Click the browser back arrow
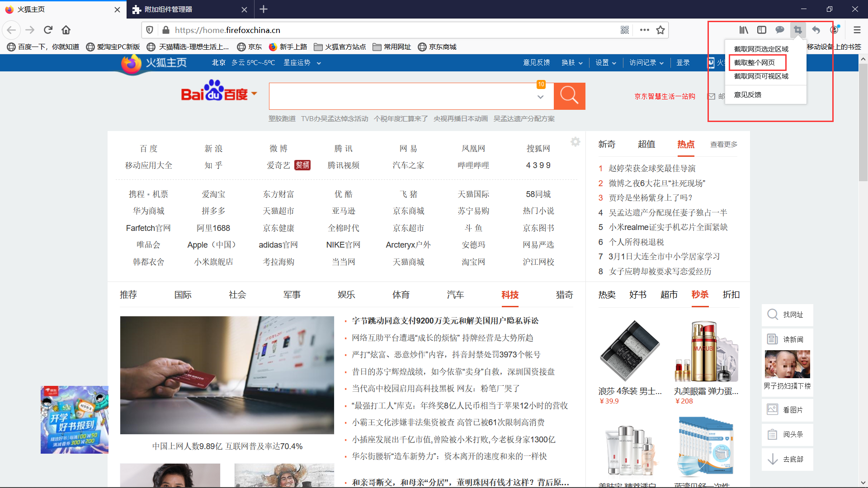Image resolution: width=868 pixels, height=488 pixels. (11, 30)
